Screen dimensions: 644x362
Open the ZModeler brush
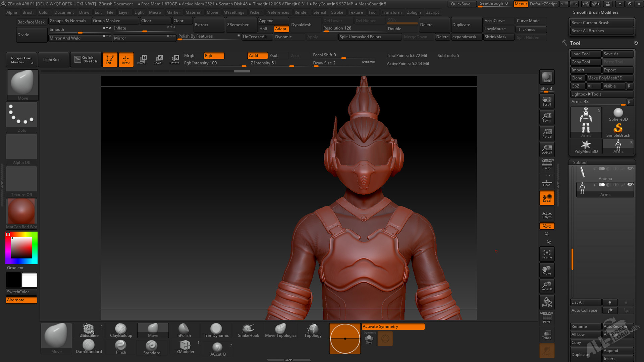[x=185, y=347]
